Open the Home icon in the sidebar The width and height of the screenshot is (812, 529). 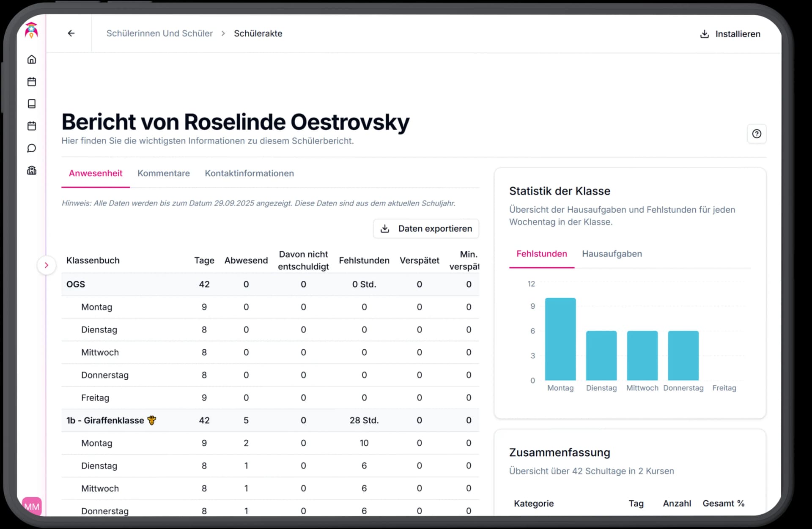[x=32, y=60]
